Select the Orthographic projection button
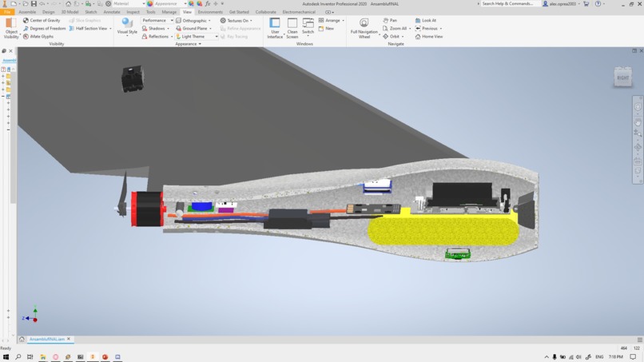The image size is (644, 362). pos(191,20)
